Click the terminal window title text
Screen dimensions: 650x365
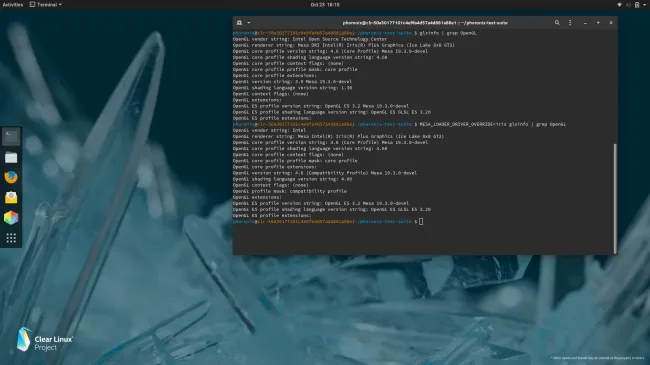tap(425, 23)
